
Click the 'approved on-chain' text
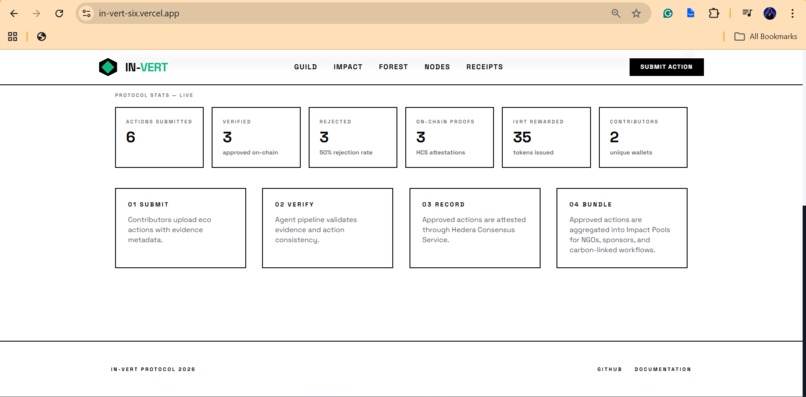click(250, 153)
